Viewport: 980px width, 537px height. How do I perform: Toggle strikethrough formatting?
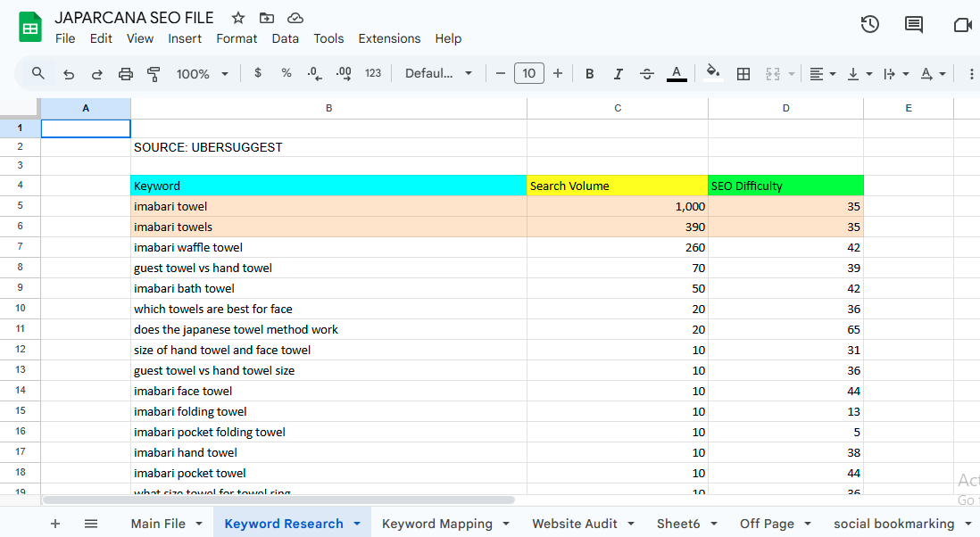pyautogui.click(x=647, y=74)
